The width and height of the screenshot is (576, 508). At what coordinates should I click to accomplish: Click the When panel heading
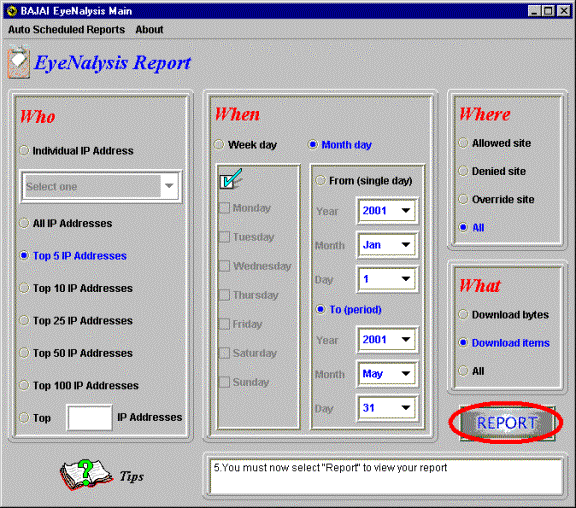click(x=237, y=114)
